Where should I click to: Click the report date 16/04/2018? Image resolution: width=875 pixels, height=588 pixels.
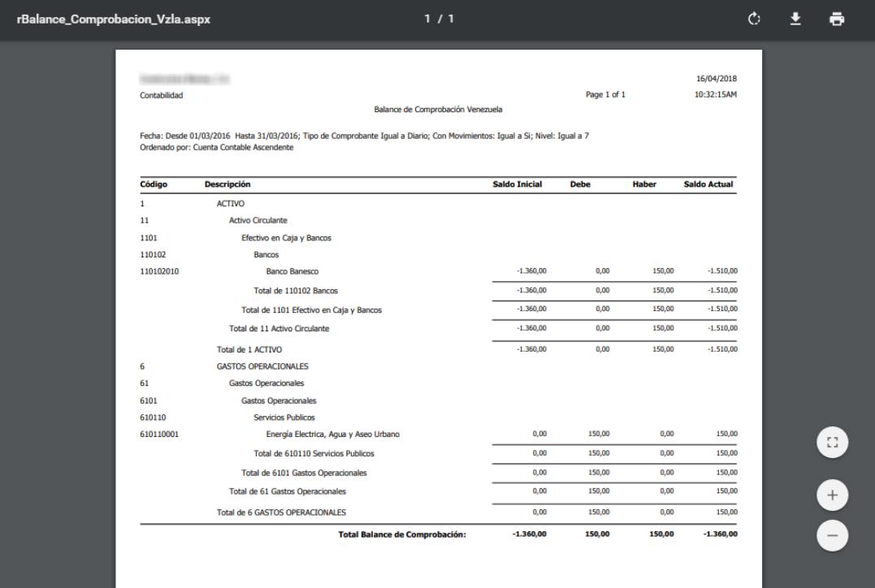717,79
